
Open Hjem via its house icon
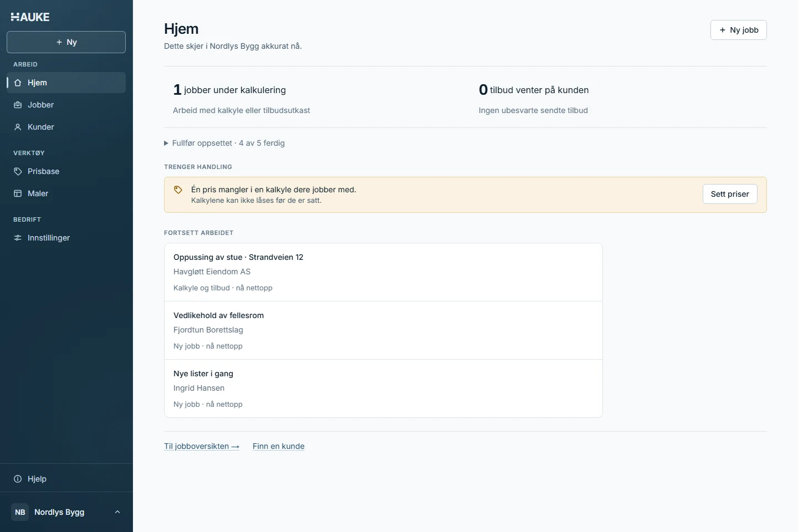coord(18,83)
